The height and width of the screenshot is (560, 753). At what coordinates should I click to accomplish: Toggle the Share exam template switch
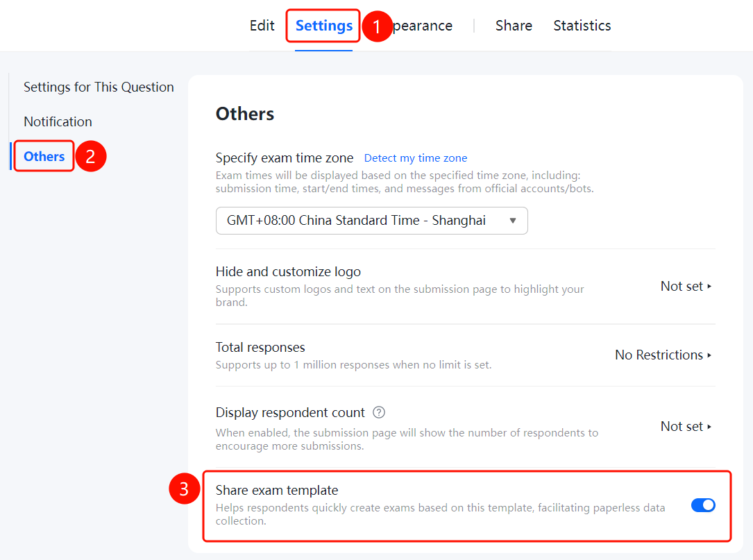pos(703,505)
